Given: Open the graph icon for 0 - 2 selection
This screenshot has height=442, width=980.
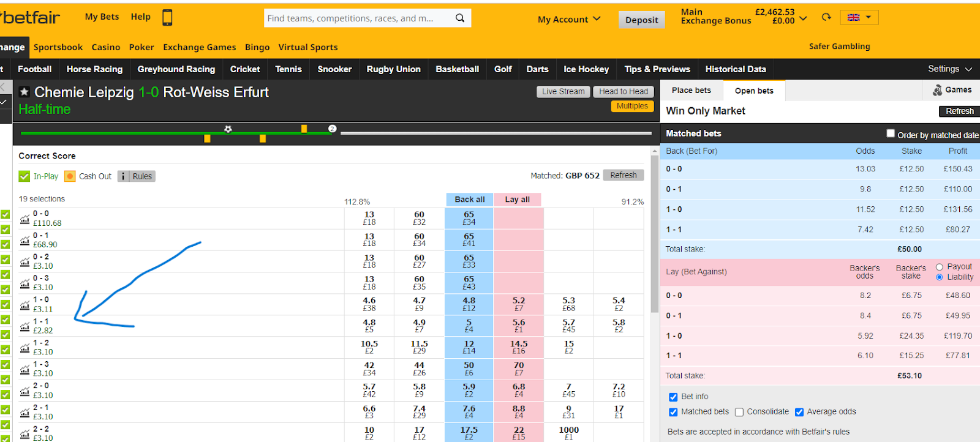Looking at the screenshot, I should point(24,261).
